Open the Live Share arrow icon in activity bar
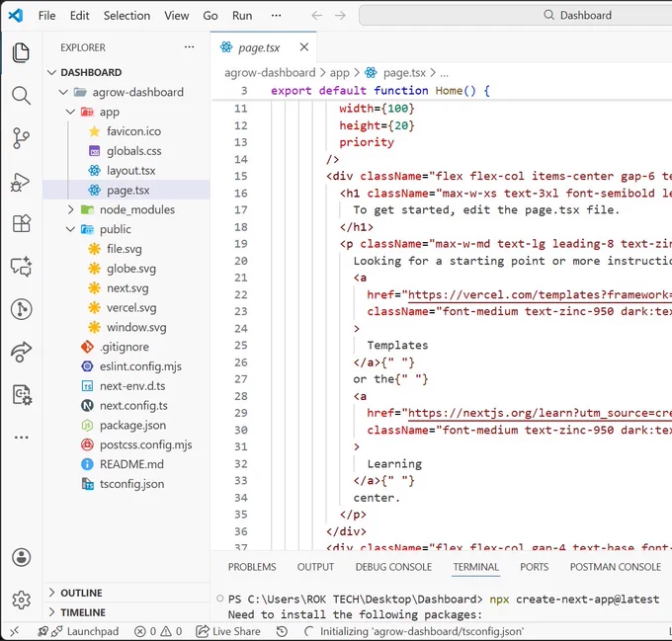 (x=21, y=352)
